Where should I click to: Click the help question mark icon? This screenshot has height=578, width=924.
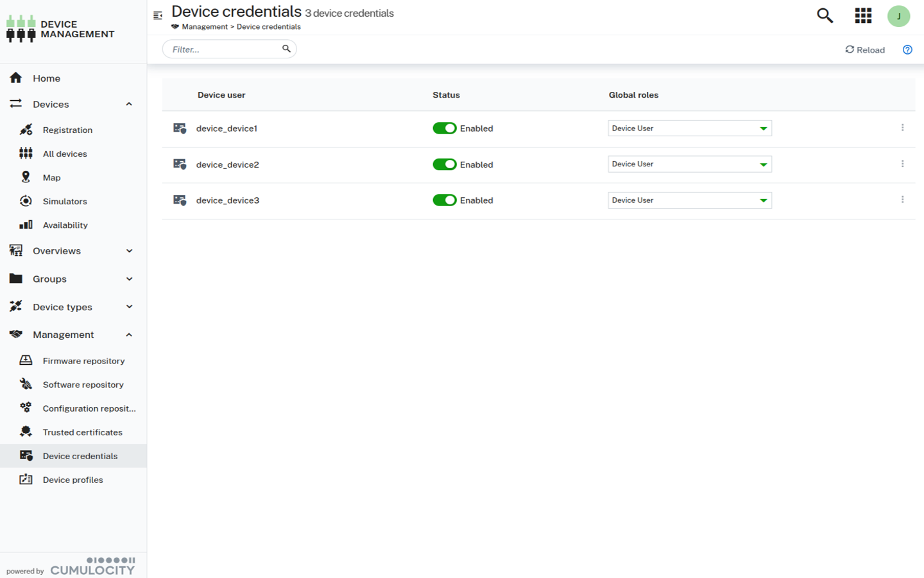tap(907, 49)
